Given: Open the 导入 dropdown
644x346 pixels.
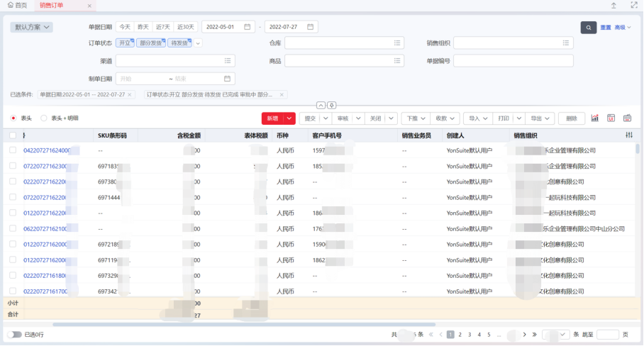Looking at the screenshot, I should (x=478, y=118).
